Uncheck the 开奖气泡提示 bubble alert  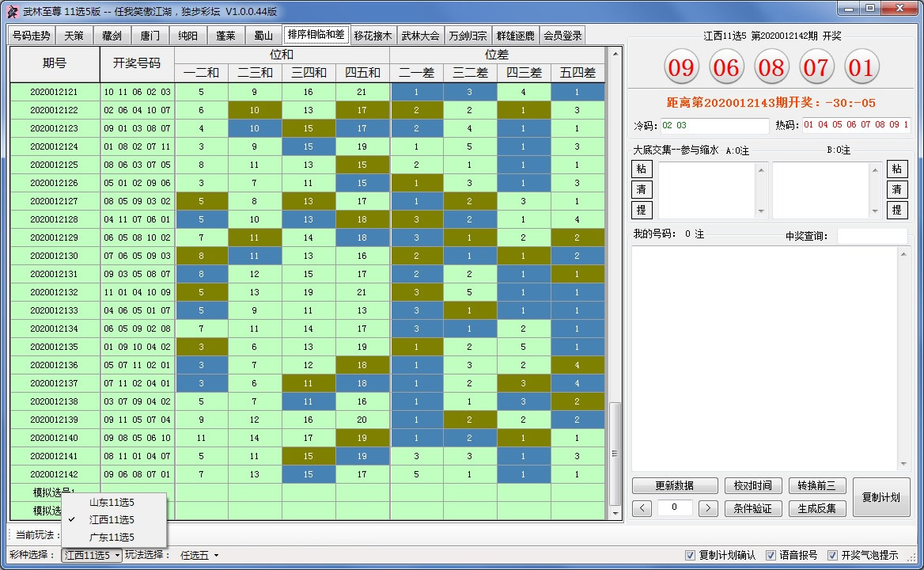[834, 555]
